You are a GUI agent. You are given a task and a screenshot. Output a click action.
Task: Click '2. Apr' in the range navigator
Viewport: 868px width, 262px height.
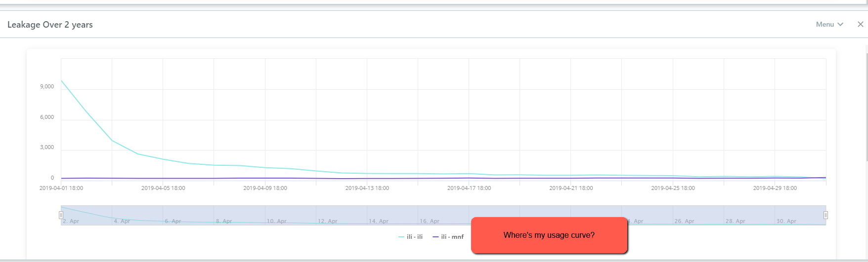pos(71,221)
